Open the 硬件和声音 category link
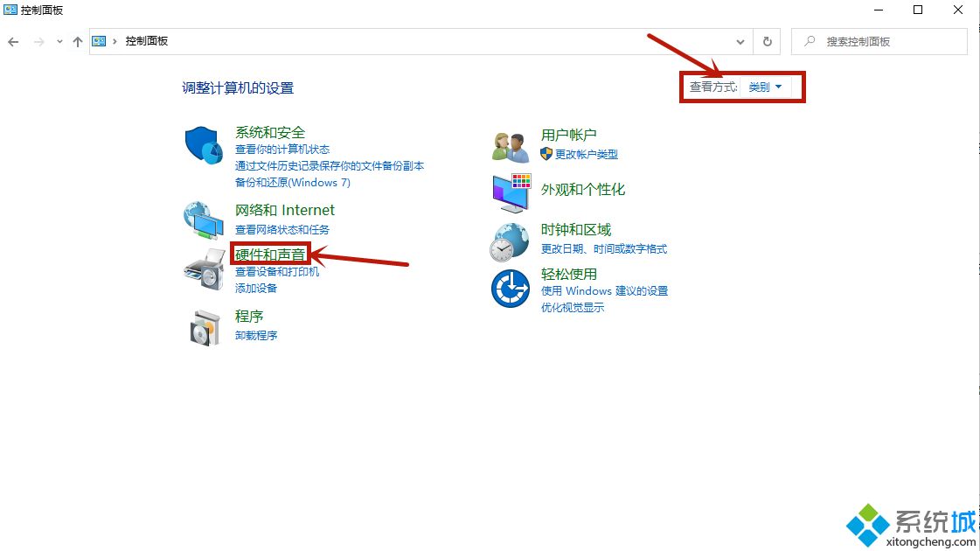The image size is (980, 551). click(x=270, y=255)
